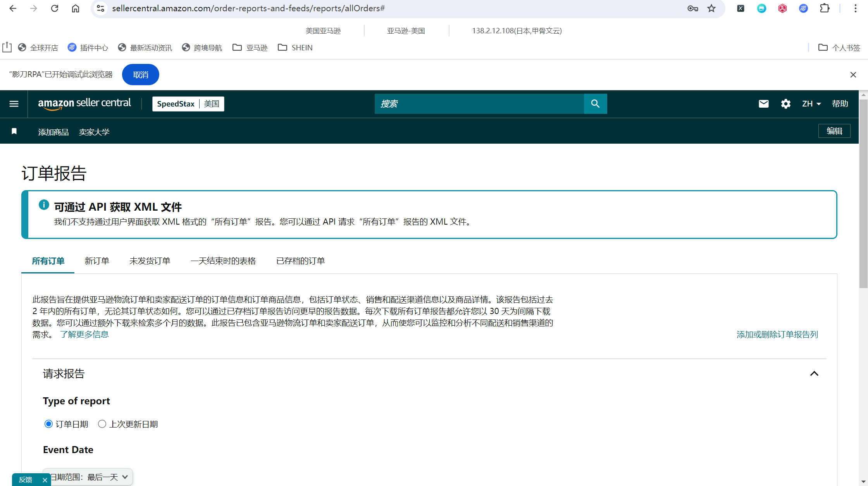The image size is (868, 486).
Task: Click the search magnifier button
Action: click(595, 104)
